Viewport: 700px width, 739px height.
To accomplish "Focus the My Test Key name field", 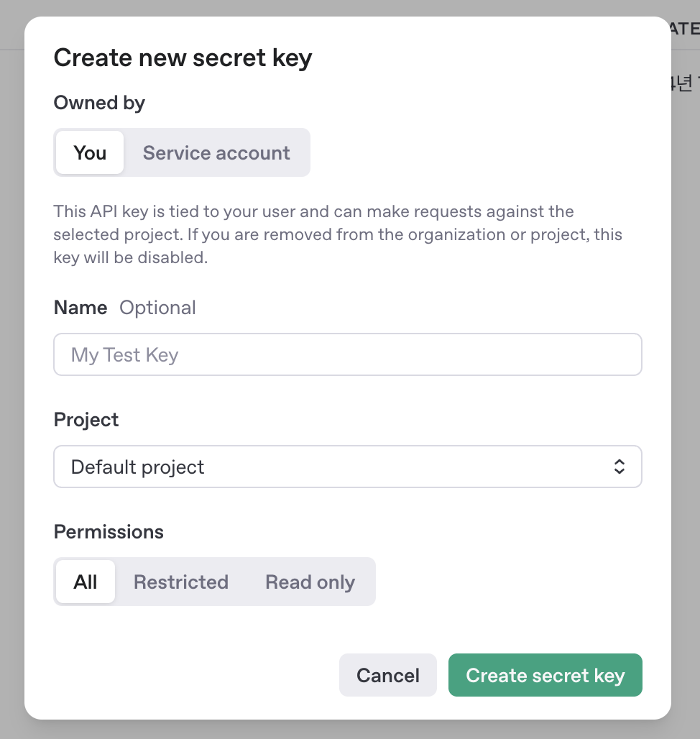I will 347,354.
